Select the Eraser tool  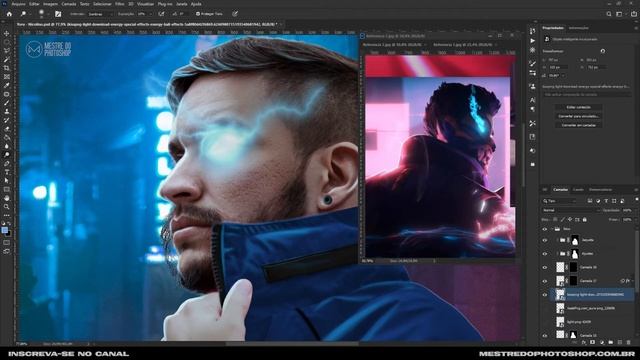point(7,129)
